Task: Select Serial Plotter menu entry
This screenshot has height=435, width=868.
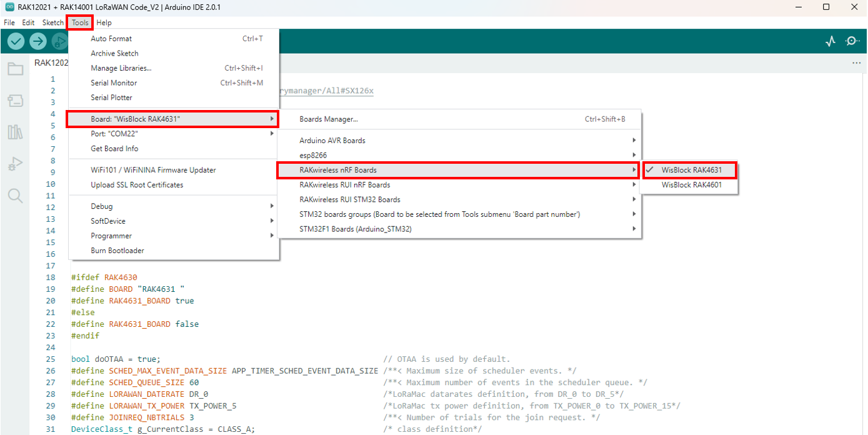Action: click(x=174, y=97)
